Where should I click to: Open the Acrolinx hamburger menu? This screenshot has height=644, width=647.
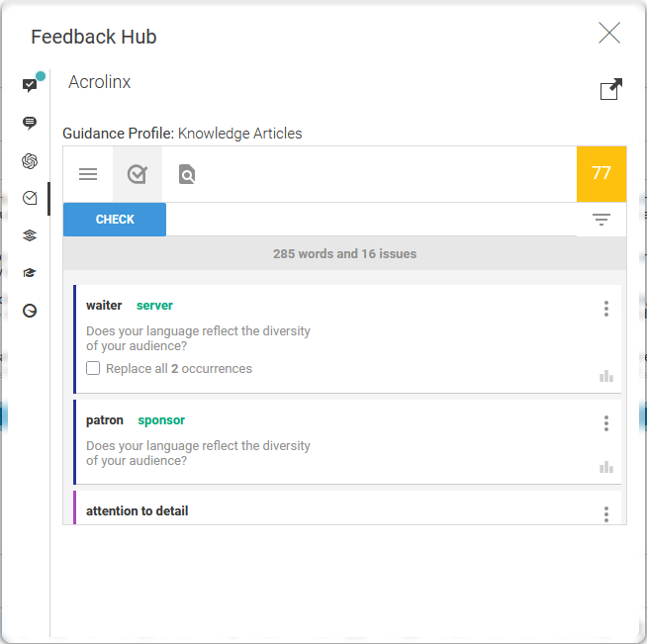88,174
